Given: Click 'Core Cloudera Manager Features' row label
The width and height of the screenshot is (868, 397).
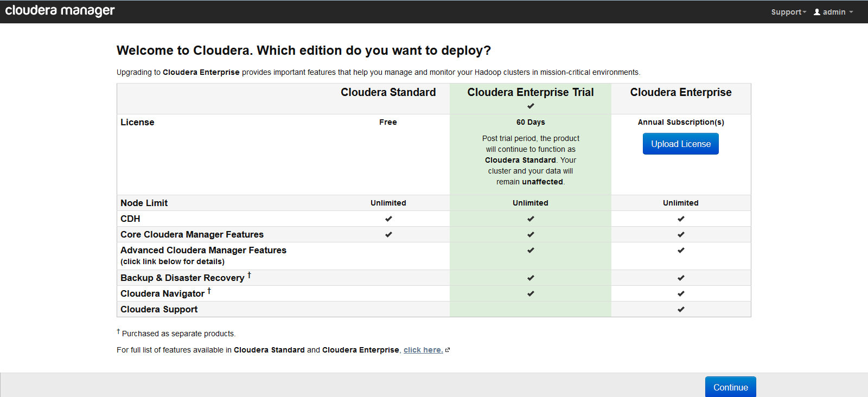Looking at the screenshot, I should tap(192, 234).
